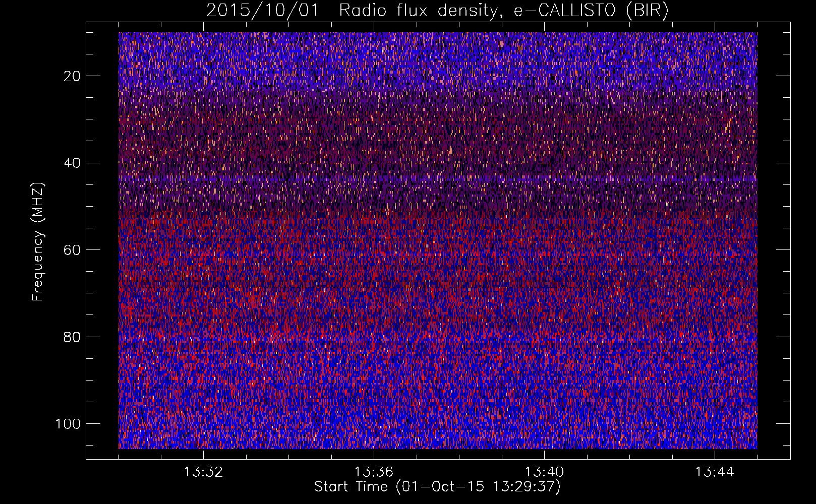Click the '13:32' time tick label
Screen dimensions: 816x504
click(203, 472)
